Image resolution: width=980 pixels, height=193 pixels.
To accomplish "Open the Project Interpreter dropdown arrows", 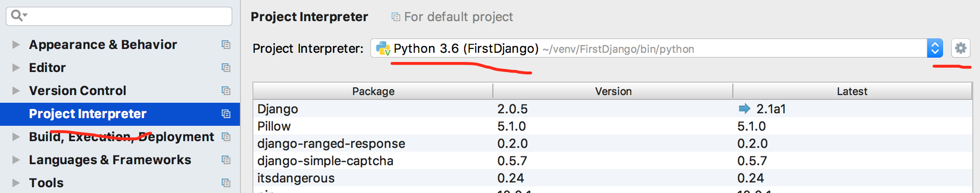I will (x=935, y=48).
